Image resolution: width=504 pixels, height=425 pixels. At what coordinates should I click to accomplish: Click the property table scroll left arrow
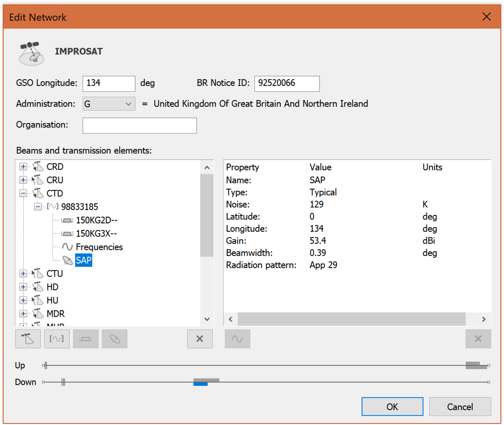pos(231,319)
